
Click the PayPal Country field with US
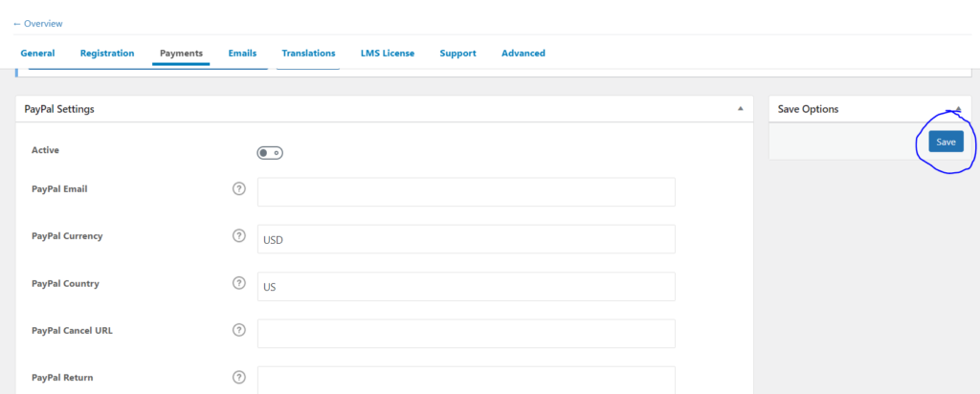click(x=466, y=287)
